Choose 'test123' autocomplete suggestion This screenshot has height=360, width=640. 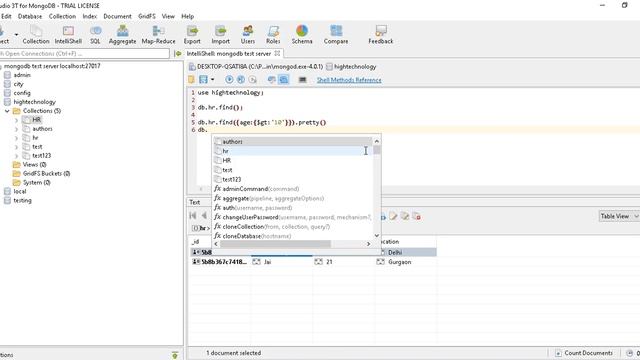point(293,180)
